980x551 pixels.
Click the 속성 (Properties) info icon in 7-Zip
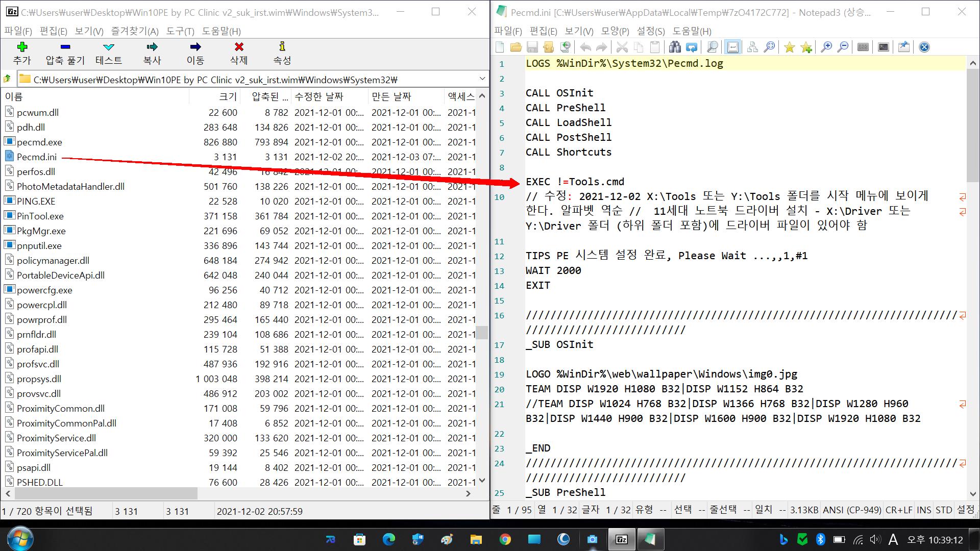(x=282, y=47)
